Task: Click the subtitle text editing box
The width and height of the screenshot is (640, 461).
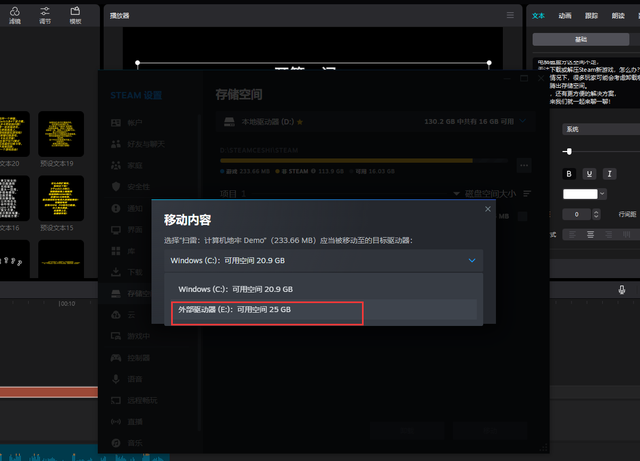Action: click(588, 82)
